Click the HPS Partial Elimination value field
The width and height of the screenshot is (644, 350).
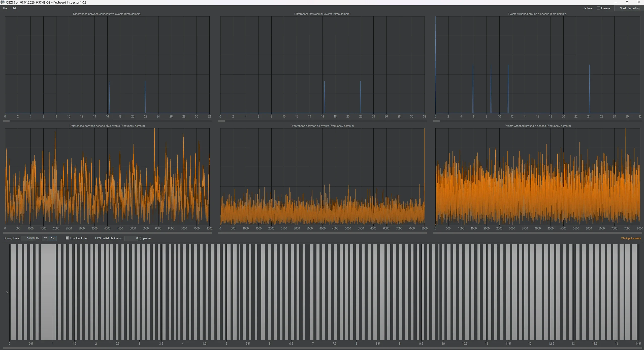click(x=132, y=238)
